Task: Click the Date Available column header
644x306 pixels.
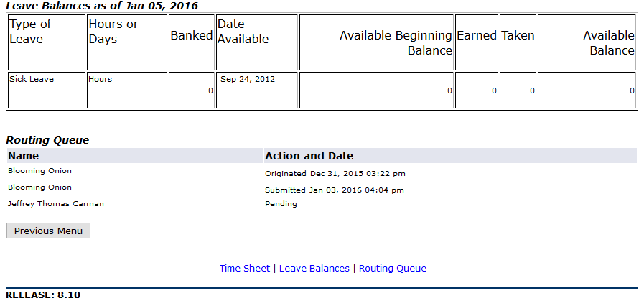Action: tap(257, 42)
